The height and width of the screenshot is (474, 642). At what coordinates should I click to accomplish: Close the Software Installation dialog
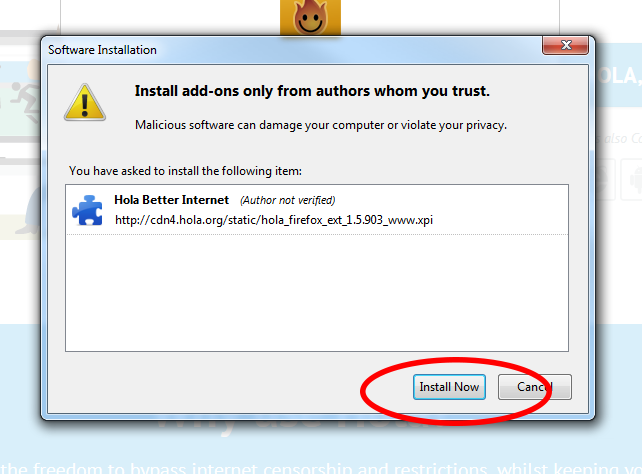click(565, 45)
